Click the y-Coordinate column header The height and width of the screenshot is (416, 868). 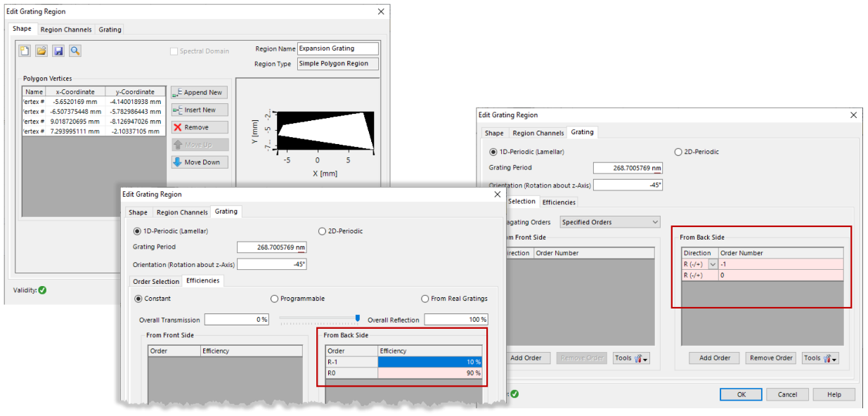coord(135,91)
